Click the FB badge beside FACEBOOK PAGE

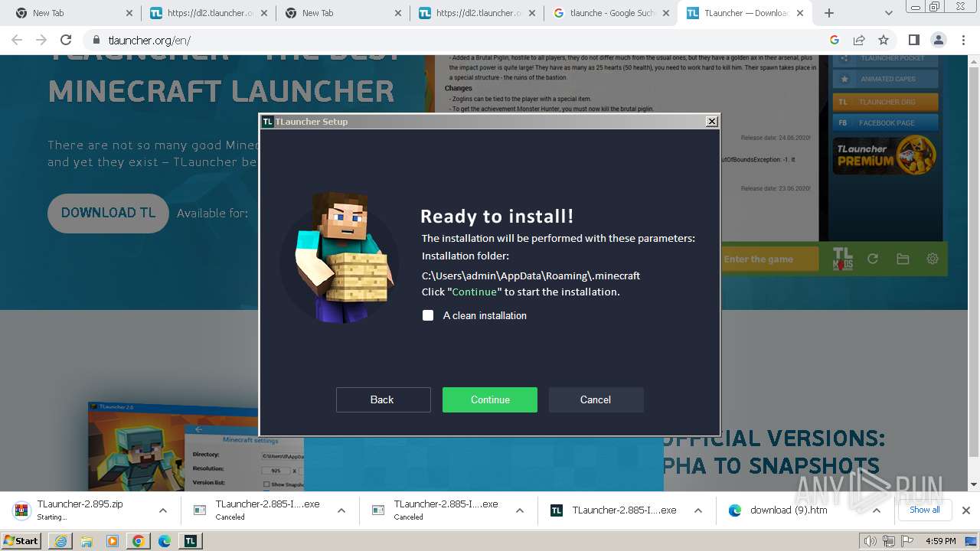[x=843, y=122]
